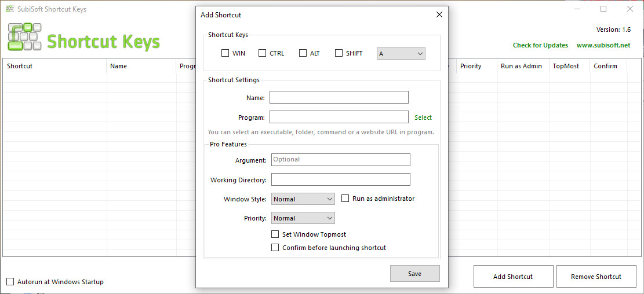The height and width of the screenshot is (294, 644).
Task: Click the small app icon in title bar
Action: (10, 9)
